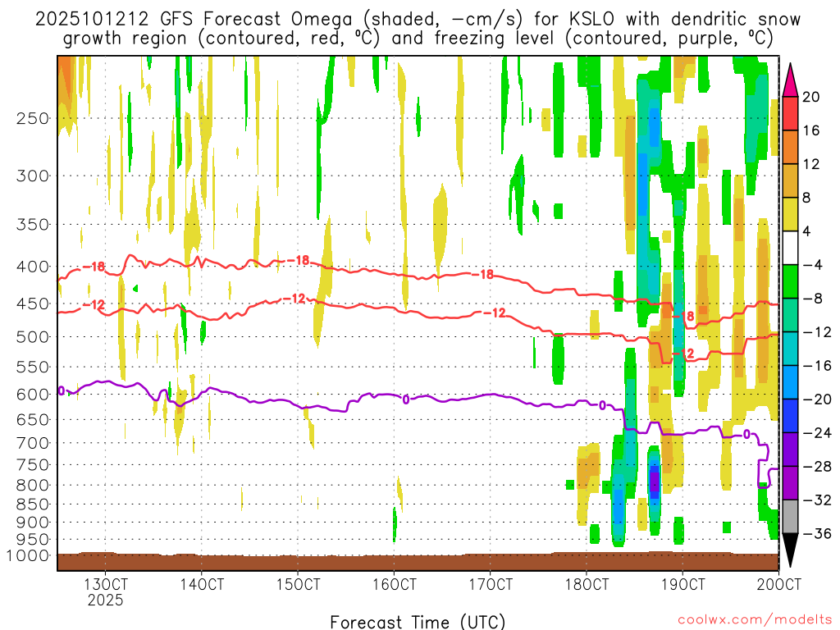Click the purple colorbar segment between -28 and -32
Screen dimensions: 840x630
(x=790, y=482)
